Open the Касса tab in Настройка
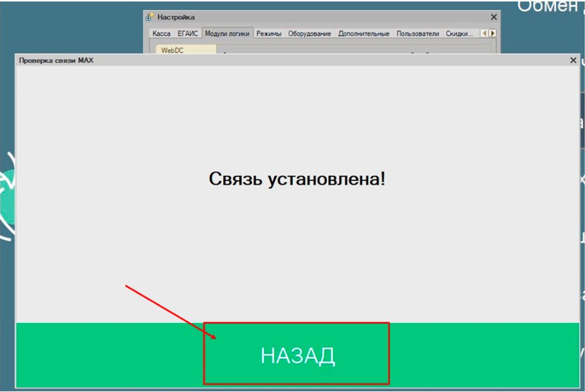The width and height of the screenshot is (585, 392). (x=161, y=34)
